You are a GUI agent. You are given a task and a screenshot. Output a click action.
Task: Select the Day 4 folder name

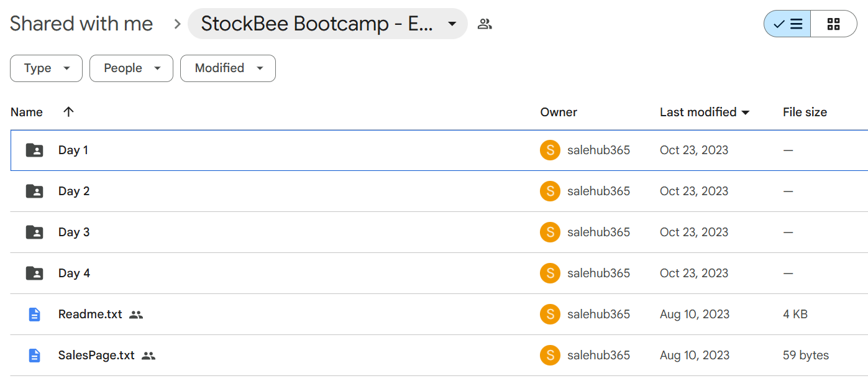(x=74, y=273)
